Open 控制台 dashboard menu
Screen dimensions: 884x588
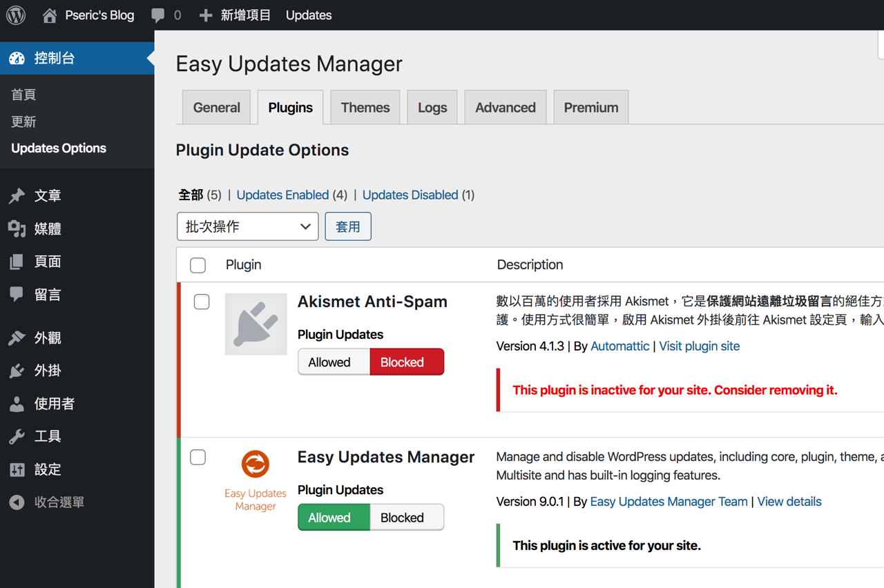point(77,59)
